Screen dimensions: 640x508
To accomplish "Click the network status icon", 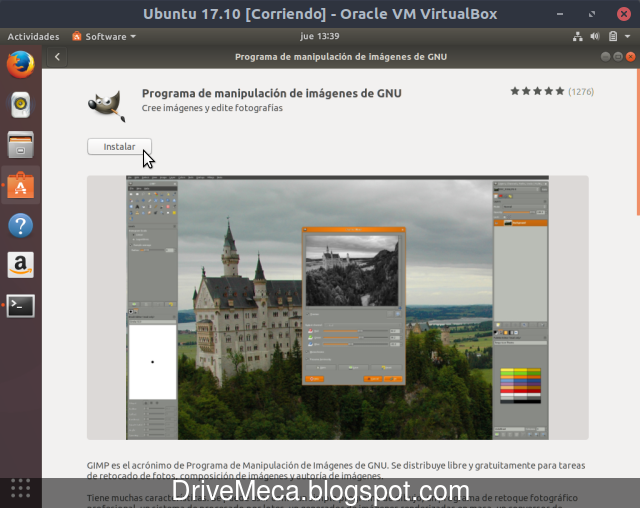I will (578, 37).
